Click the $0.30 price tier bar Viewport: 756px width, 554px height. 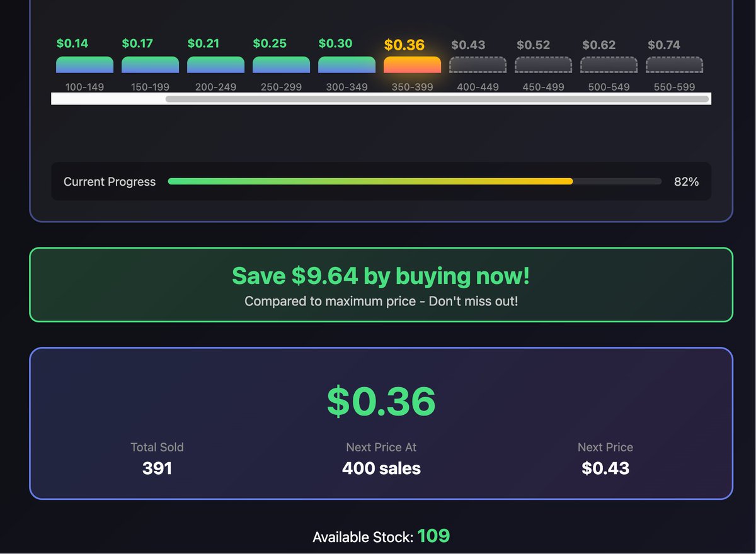coord(346,64)
